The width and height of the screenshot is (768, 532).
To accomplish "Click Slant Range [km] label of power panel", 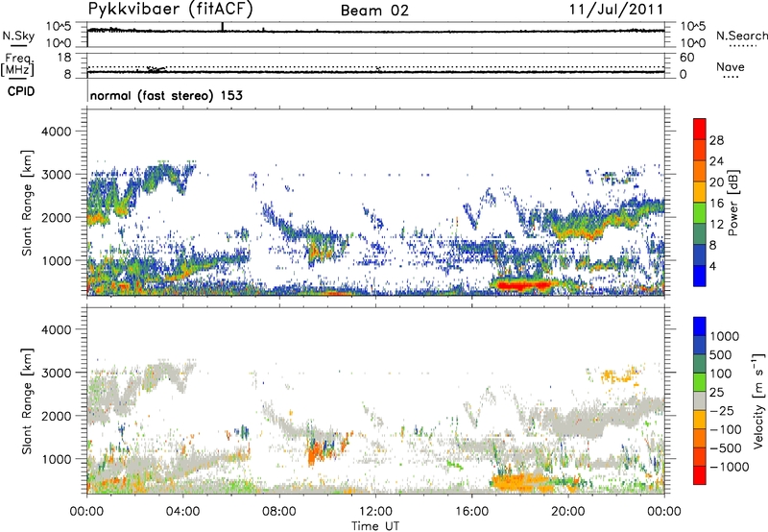I will coord(27,203).
